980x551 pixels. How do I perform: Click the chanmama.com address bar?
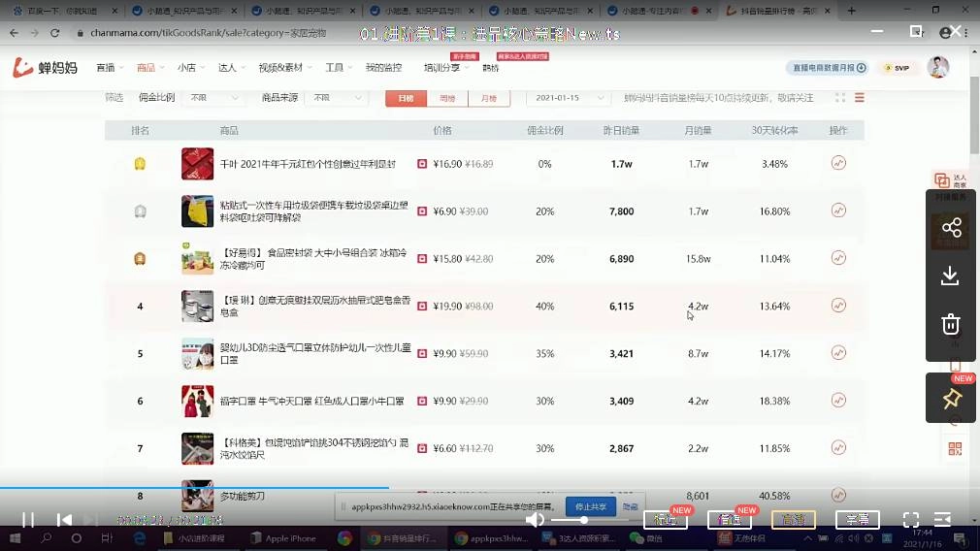tap(208, 32)
